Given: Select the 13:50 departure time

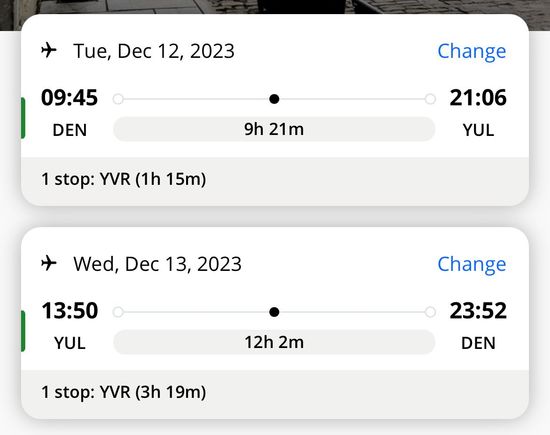Looking at the screenshot, I should [x=69, y=310].
